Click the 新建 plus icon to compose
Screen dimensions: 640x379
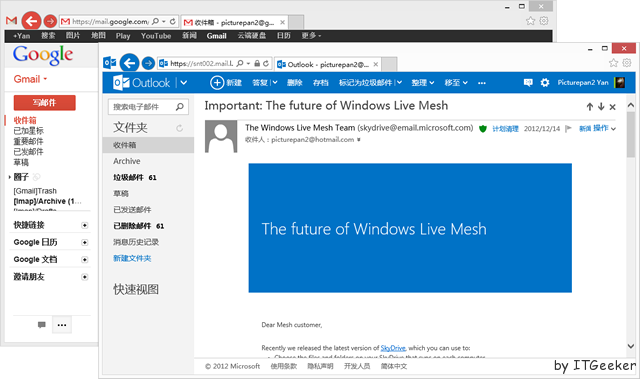217,83
